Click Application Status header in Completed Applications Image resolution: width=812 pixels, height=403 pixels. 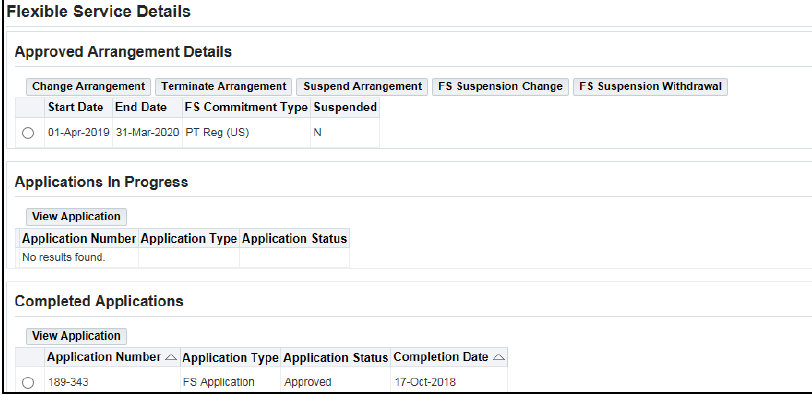(335, 358)
